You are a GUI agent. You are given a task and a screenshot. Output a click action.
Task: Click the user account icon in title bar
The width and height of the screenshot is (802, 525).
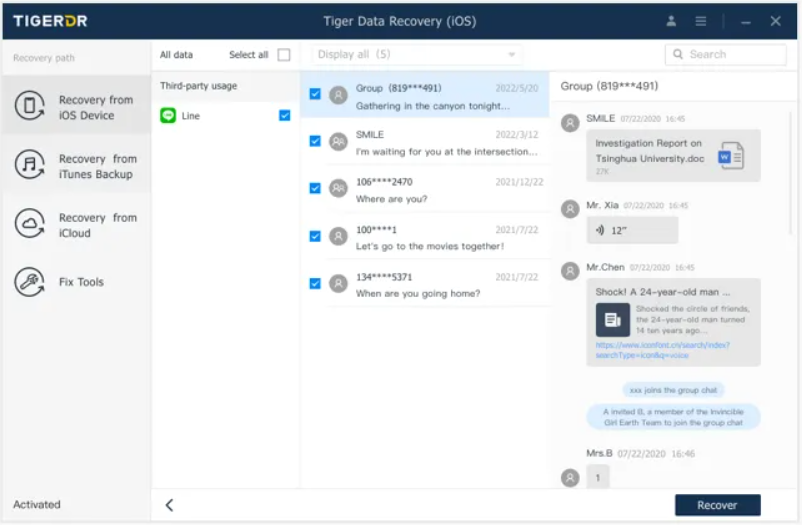(x=671, y=21)
